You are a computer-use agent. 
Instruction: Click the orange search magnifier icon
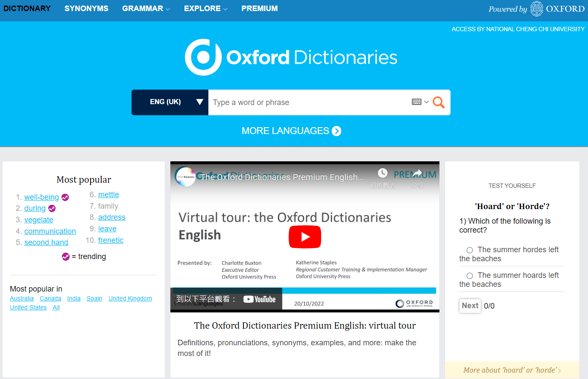pos(439,102)
